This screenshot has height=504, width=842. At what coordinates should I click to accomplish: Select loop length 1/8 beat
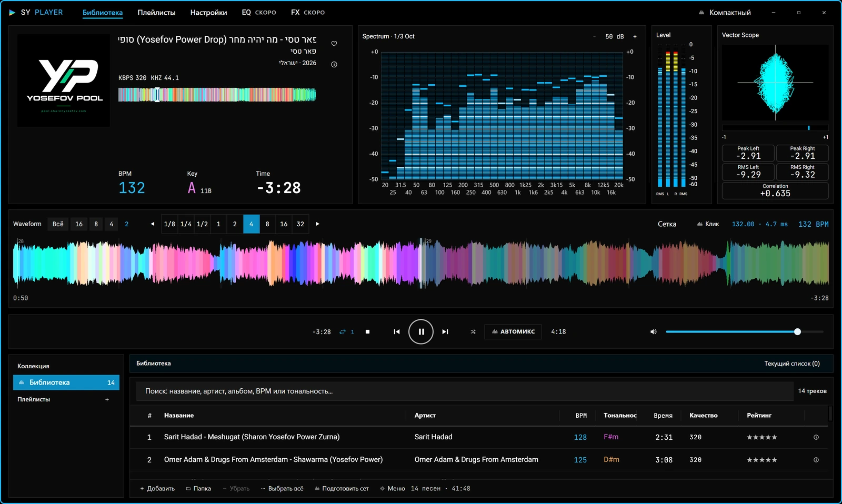(169, 224)
